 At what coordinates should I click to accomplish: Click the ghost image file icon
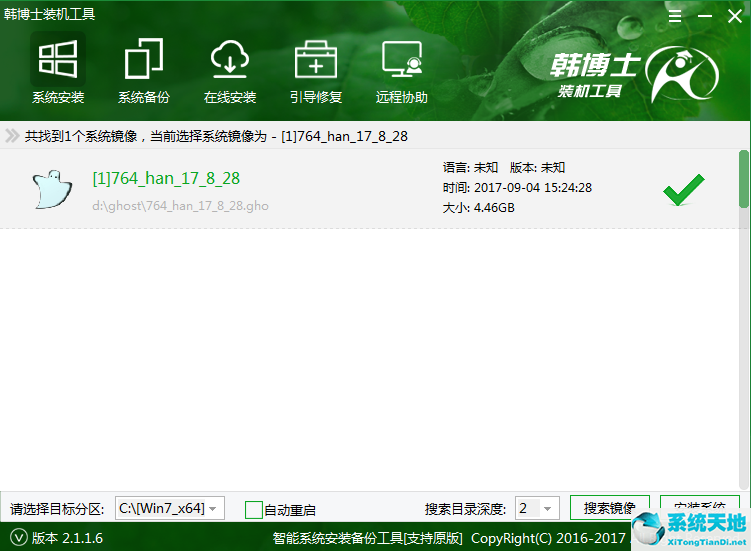[x=52, y=189]
